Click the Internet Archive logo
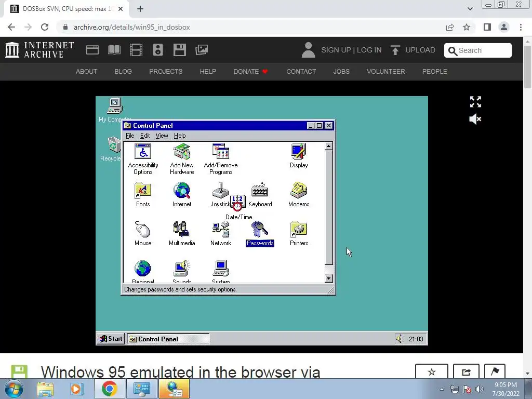Viewport: 532px width, 399px height. coord(39,50)
